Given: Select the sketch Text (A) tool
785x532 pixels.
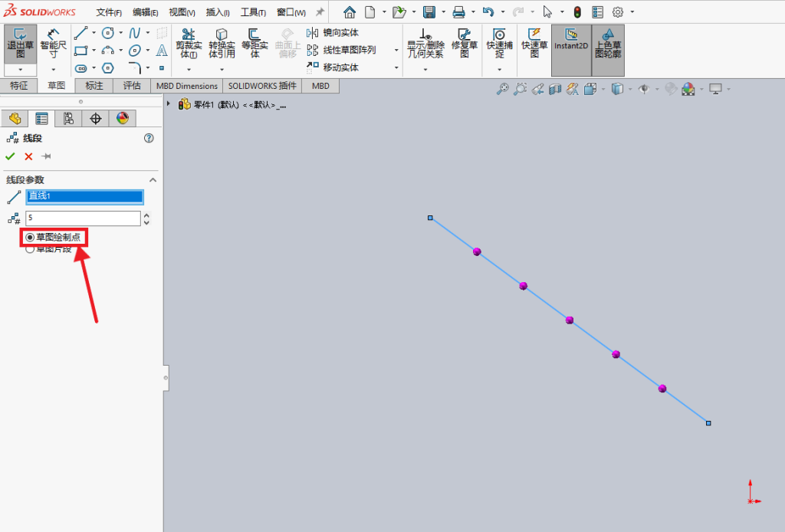Looking at the screenshot, I should point(161,51).
